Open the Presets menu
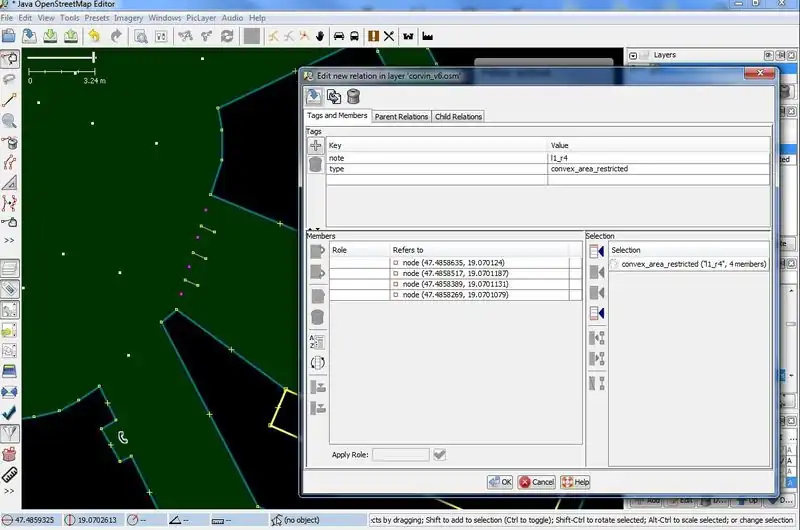 coord(97,18)
